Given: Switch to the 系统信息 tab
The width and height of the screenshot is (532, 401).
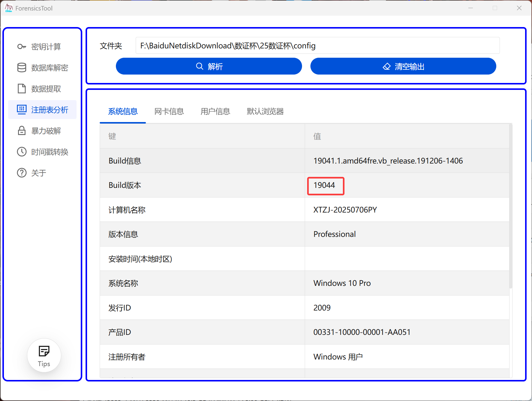Looking at the screenshot, I should click(123, 112).
